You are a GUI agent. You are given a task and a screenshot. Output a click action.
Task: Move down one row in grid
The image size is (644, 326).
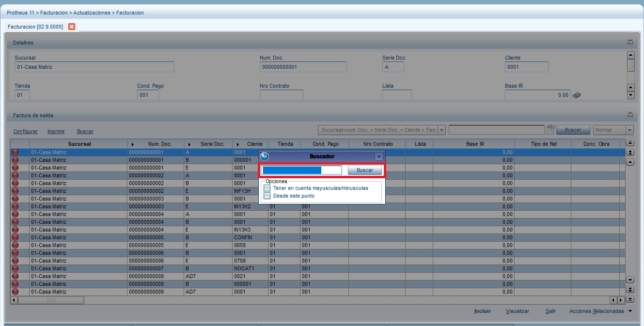(630, 280)
